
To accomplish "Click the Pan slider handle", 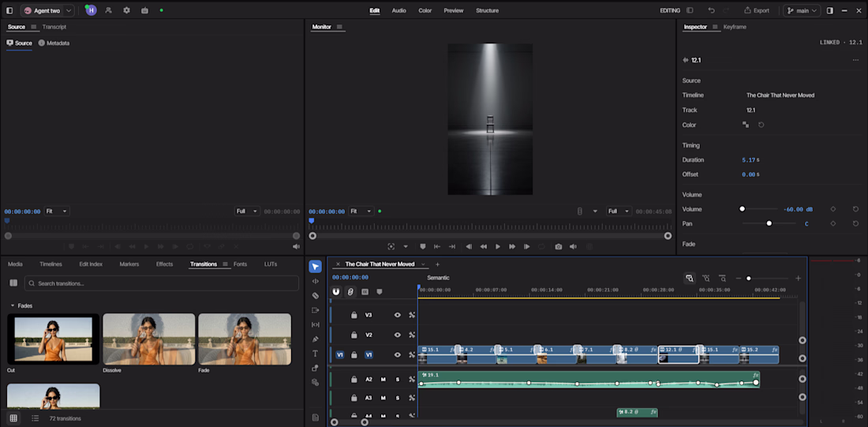I will click(x=769, y=223).
